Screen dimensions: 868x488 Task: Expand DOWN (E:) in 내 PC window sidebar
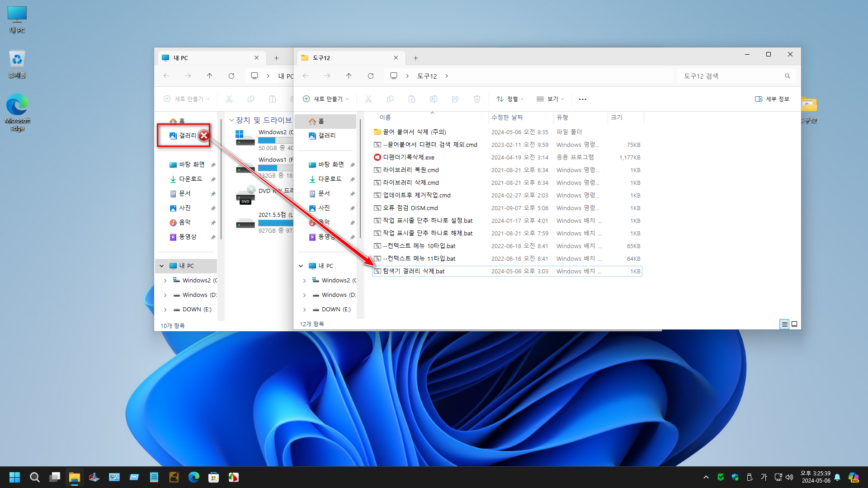coord(165,310)
